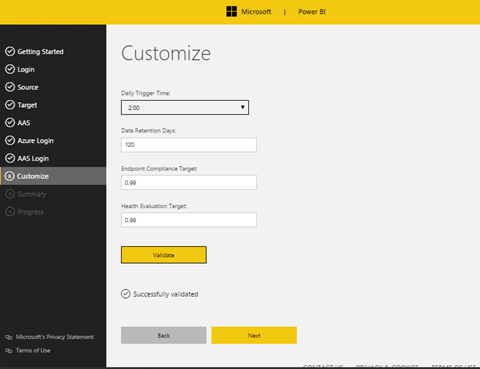
Task: Click the Getting Started checkmark icon
Action: pyautogui.click(x=10, y=51)
